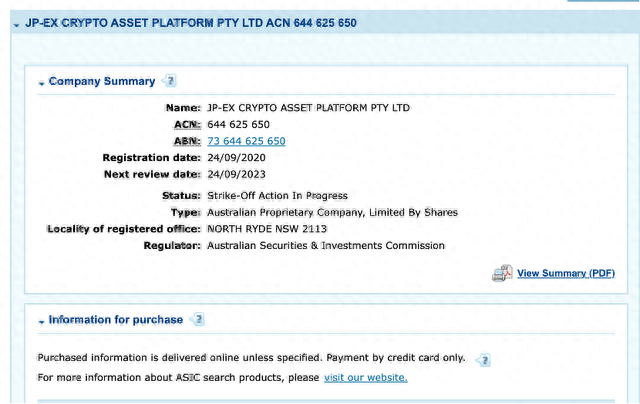
Task: Click the help icon beside Information for purchase
Action: tap(198, 319)
